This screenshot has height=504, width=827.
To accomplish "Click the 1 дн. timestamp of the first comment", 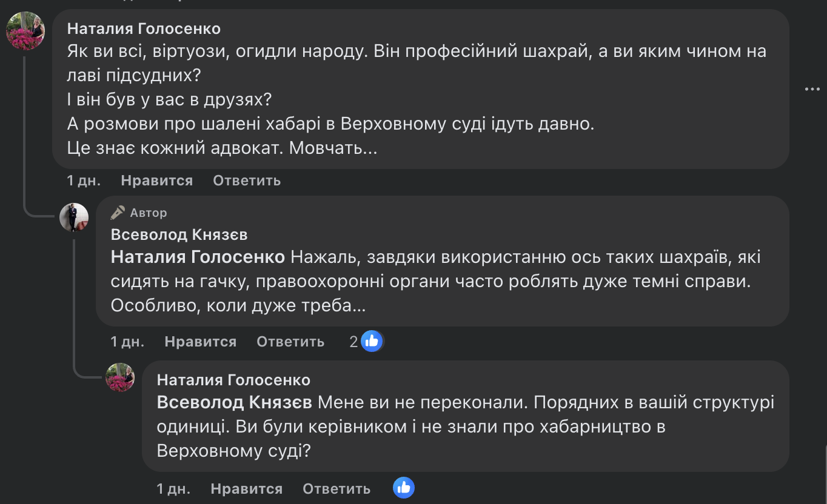I will tap(84, 181).
